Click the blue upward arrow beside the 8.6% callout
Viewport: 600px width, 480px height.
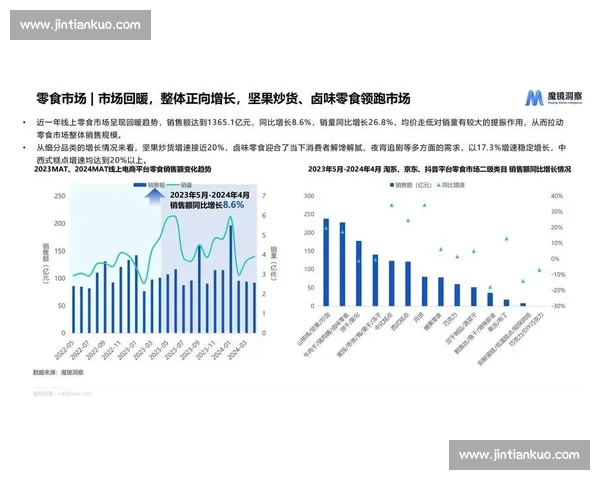pos(153,196)
